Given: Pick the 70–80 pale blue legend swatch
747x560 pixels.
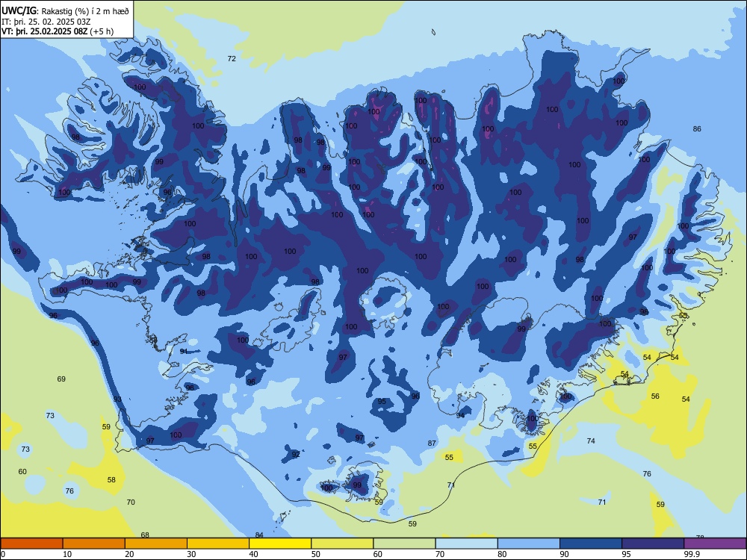Looking at the screenshot, I should (466, 544).
